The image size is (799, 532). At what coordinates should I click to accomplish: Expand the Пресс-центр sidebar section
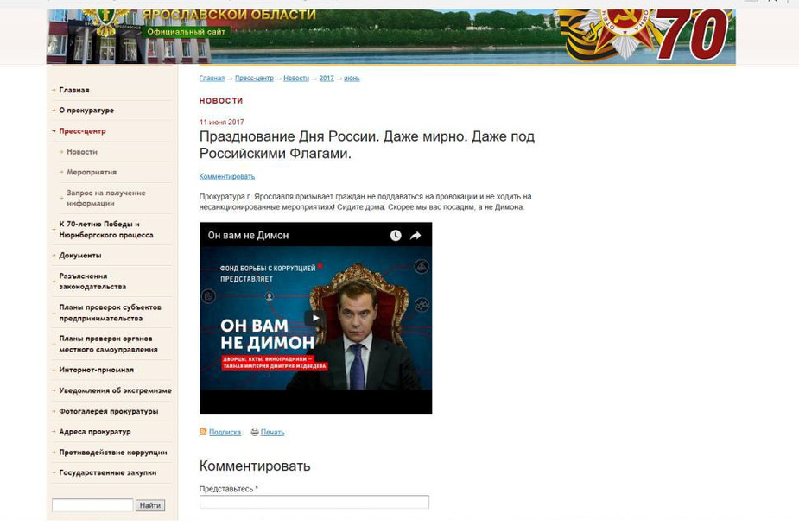point(82,131)
